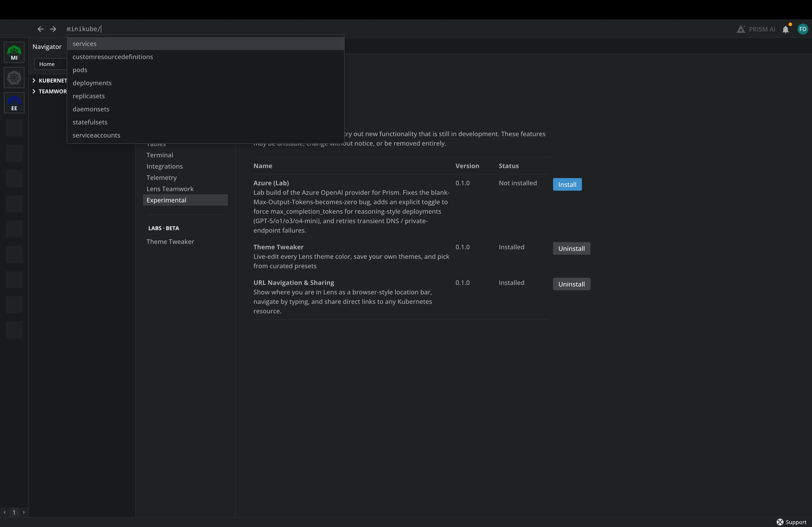The height and width of the screenshot is (527, 812).
Task: Click the Status column header
Action: pos(508,166)
